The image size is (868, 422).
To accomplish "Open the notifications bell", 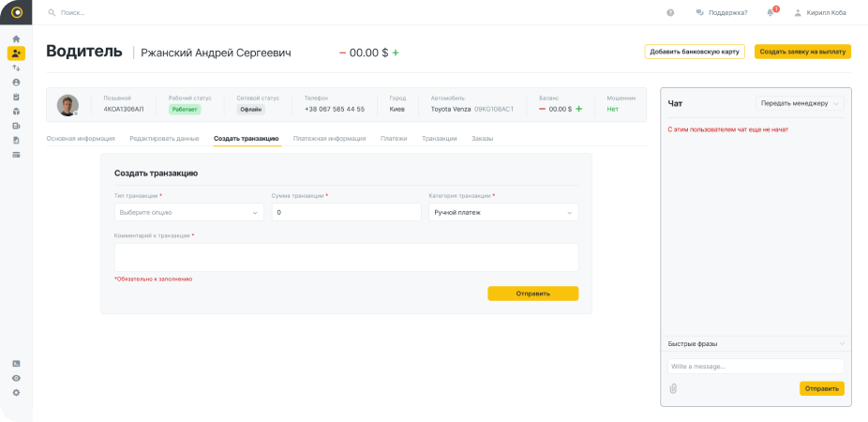I will point(771,13).
